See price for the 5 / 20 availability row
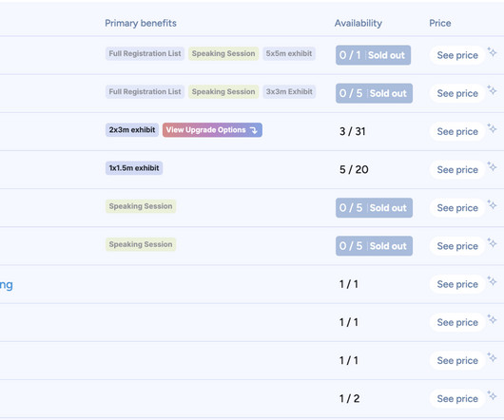504x420 pixels. (x=457, y=170)
